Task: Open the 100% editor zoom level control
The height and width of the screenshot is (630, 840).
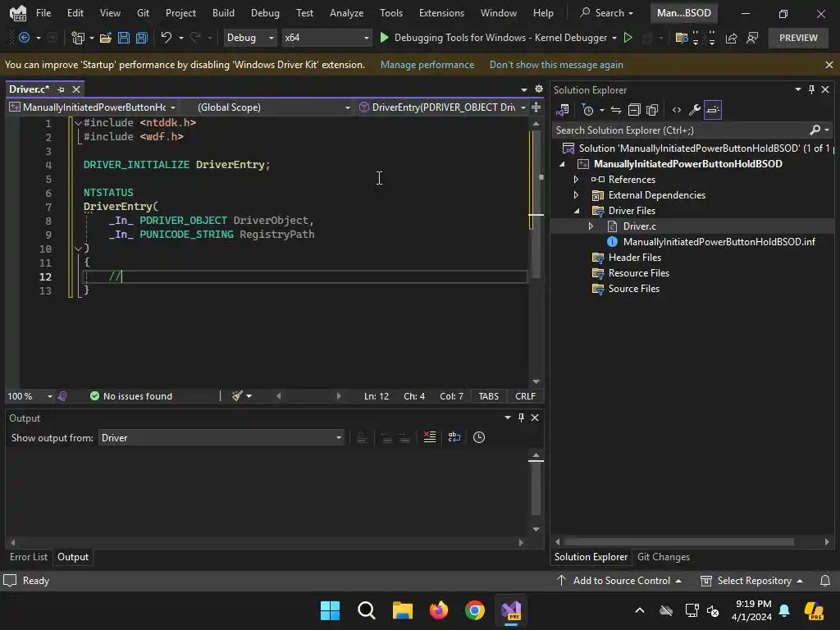Action: pos(30,396)
